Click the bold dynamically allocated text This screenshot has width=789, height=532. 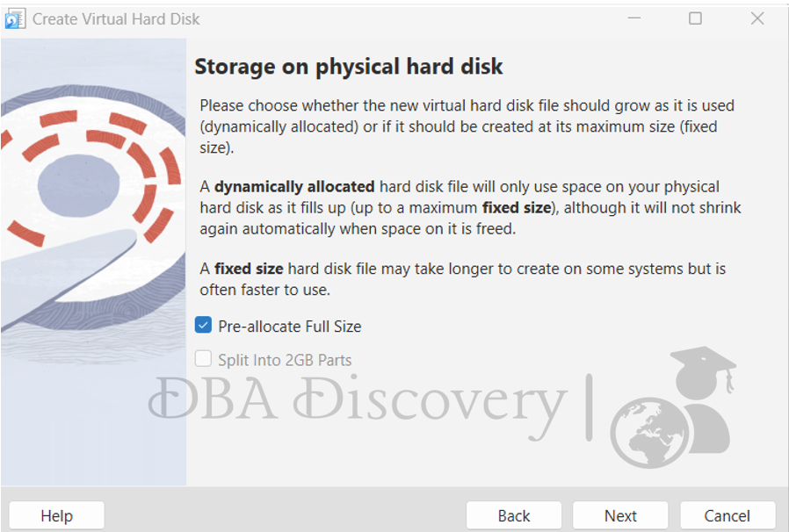294,187
